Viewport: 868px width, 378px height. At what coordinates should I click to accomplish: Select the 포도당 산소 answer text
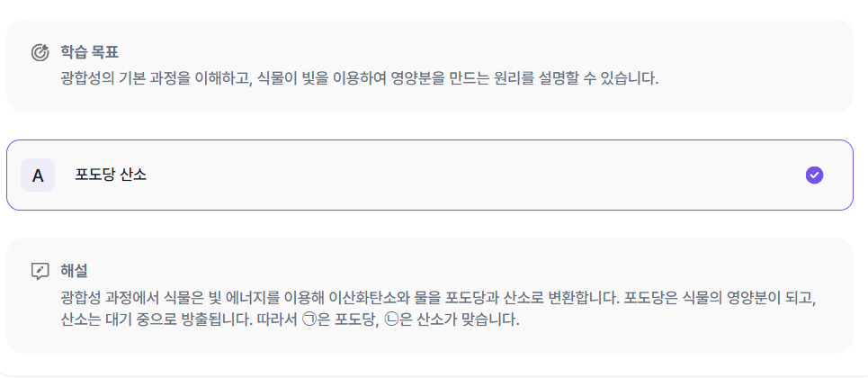pyautogui.click(x=111, y=175)
